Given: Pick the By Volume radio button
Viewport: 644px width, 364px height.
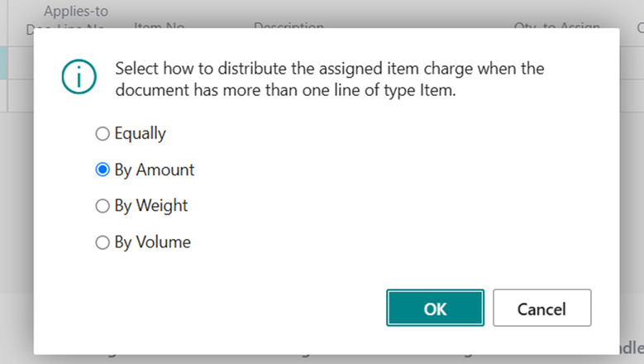Looking at the screenshot, I should coord(103,242).
